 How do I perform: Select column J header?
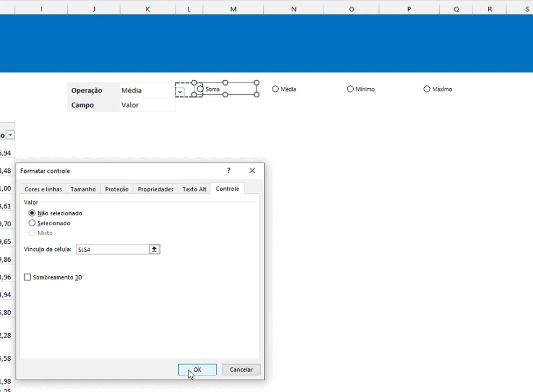tap(94, 9)
